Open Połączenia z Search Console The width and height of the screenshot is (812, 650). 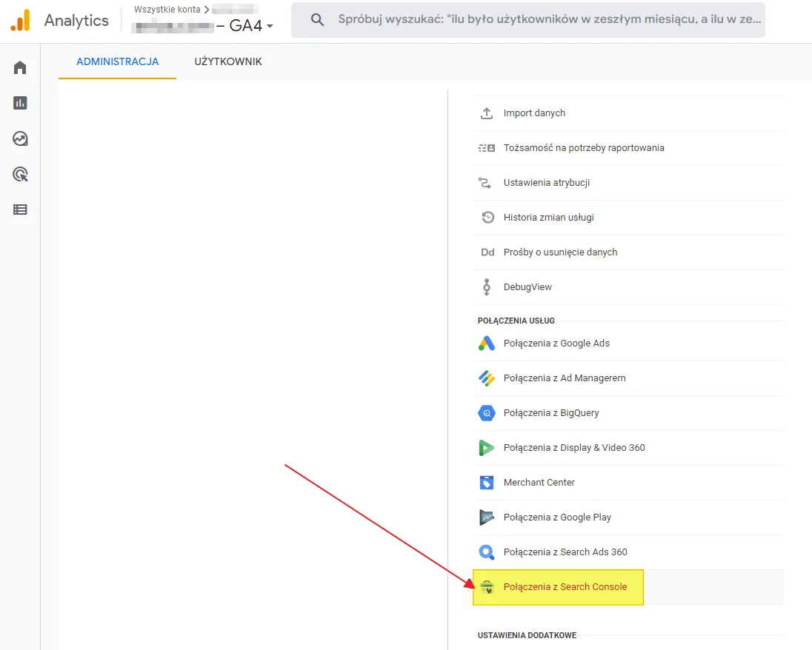point(628,587)
